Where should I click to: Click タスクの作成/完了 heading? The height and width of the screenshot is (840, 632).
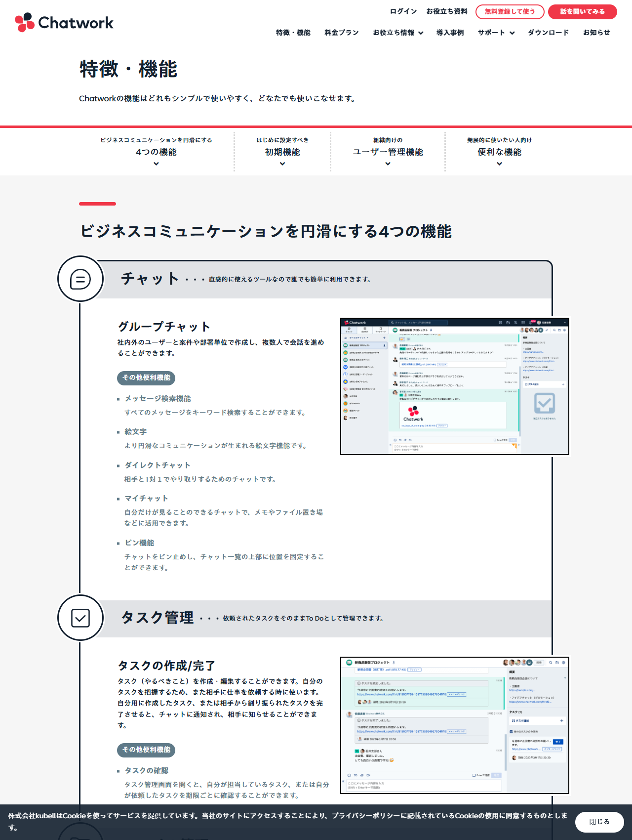[166, 666]
